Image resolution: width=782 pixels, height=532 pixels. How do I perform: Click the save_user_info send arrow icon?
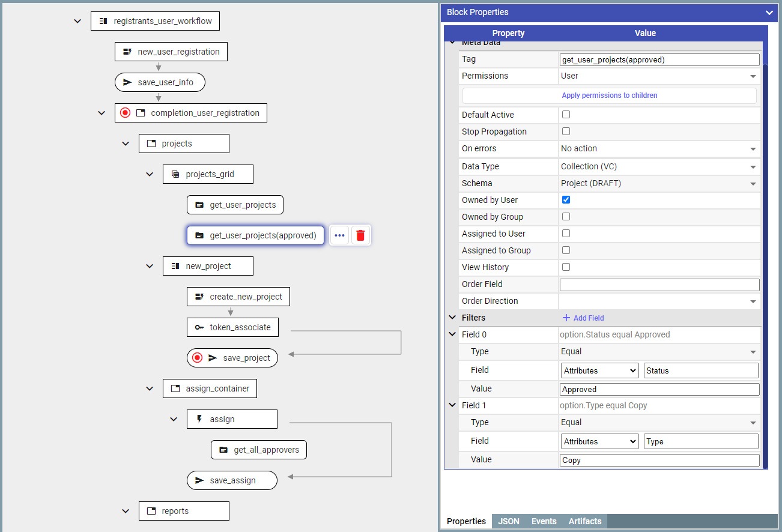[127, 82]
